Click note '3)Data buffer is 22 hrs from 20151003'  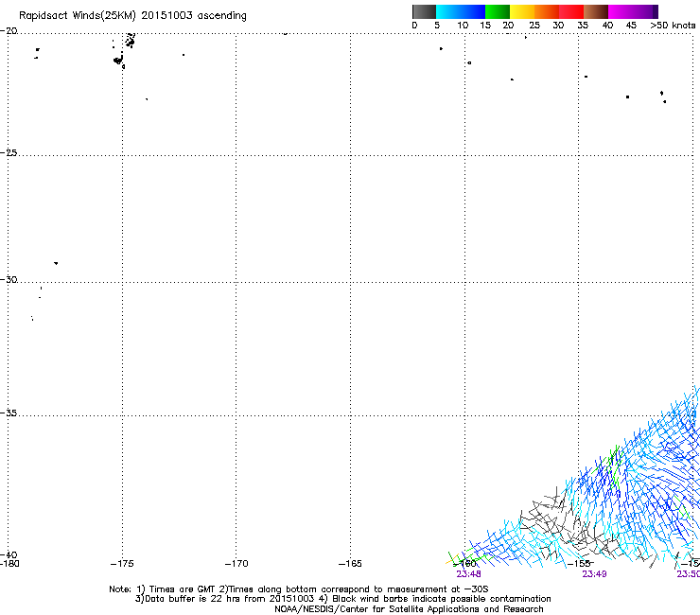224,599
